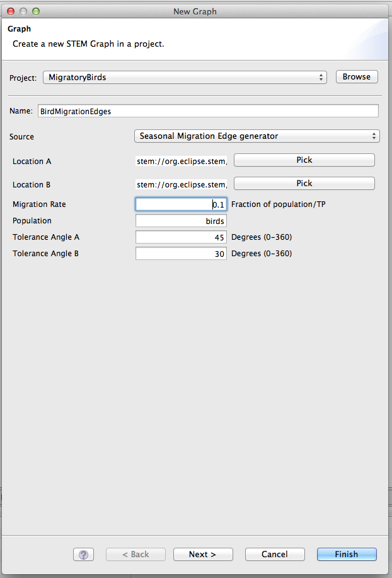Screen dimensions: 392x578
Task: Focus the Migration Rate input field
Action: 181,204
